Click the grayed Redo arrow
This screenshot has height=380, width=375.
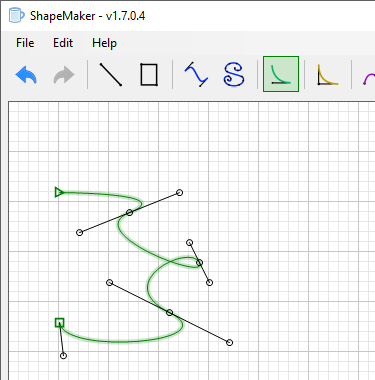coord(64,74)
